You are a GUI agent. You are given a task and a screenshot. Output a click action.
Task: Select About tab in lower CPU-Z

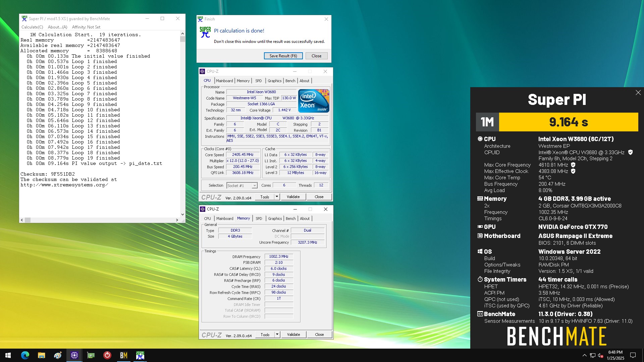click(x=305, y=219)
